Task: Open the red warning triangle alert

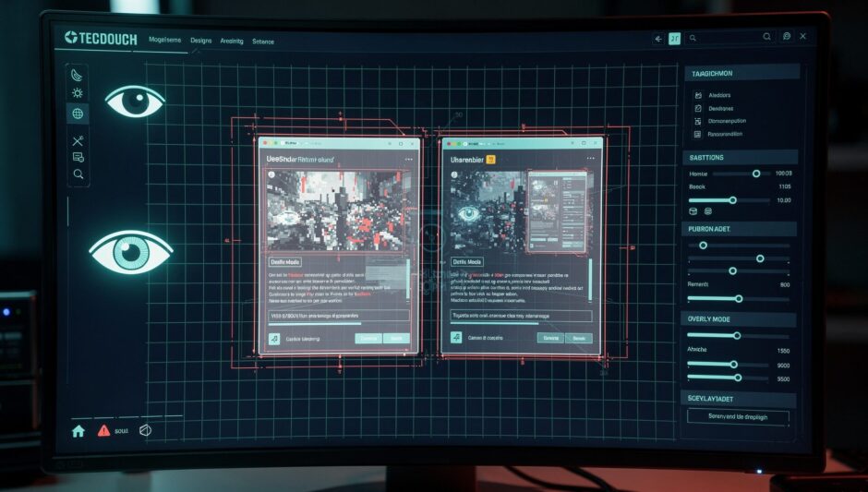Action: [104, 430]
